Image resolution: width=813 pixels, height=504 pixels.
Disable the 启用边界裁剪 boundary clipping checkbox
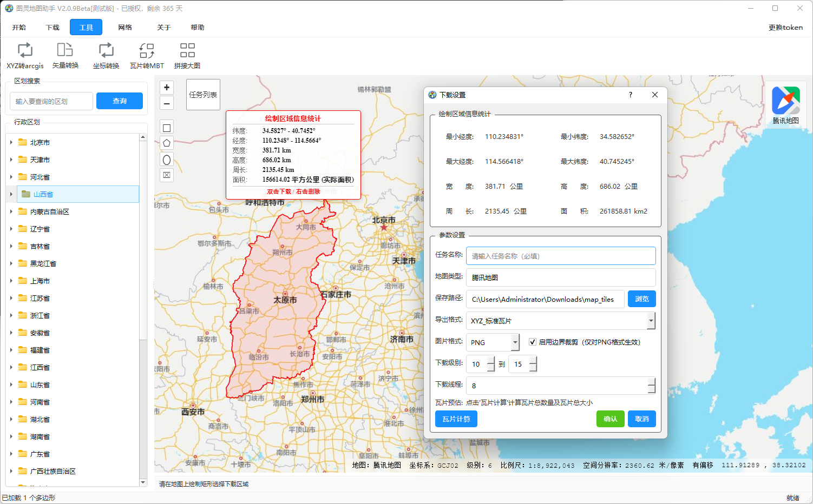tap(532, 342)
